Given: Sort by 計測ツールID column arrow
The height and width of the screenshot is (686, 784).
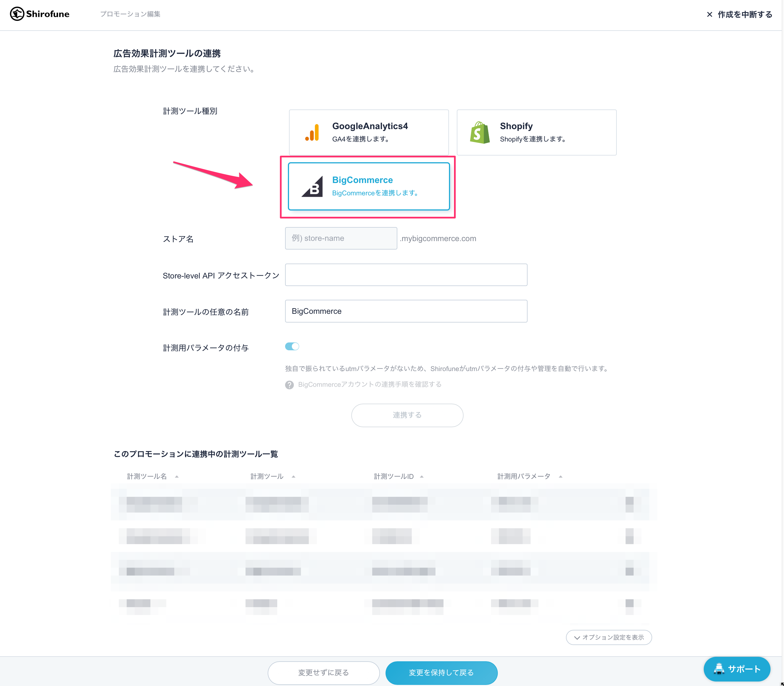Looking at the screenshot, I should pyautogui.click(x=422, y=477).
